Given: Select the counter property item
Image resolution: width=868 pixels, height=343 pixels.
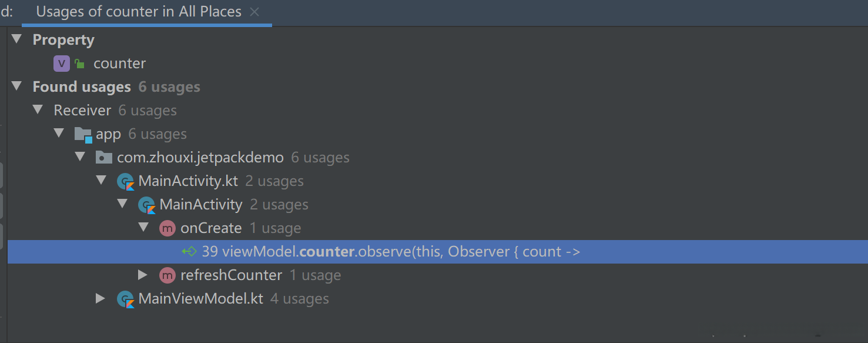Looking at the screenshot, I should [119, 64].
